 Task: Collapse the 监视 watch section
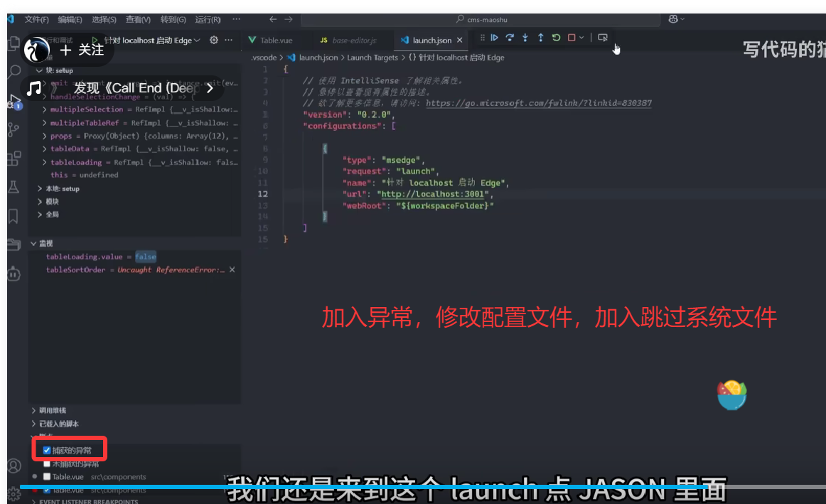tap(33, 243)
